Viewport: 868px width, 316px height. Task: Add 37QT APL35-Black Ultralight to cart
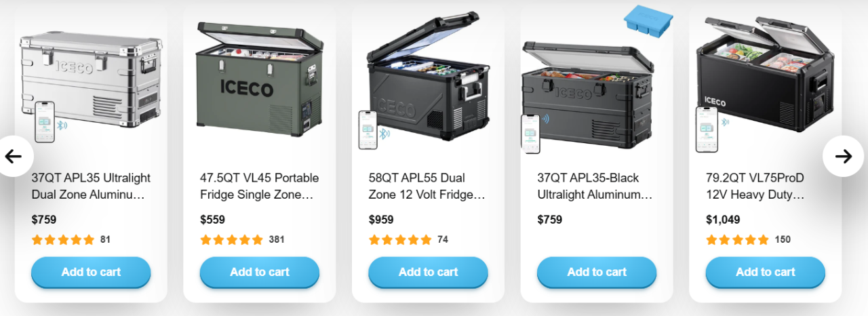597,273
